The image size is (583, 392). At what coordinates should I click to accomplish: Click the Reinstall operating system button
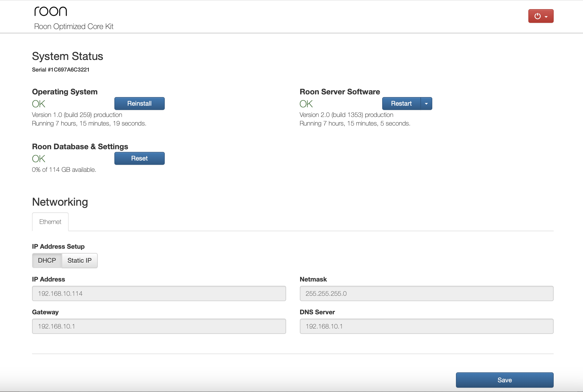coord(139,104)
